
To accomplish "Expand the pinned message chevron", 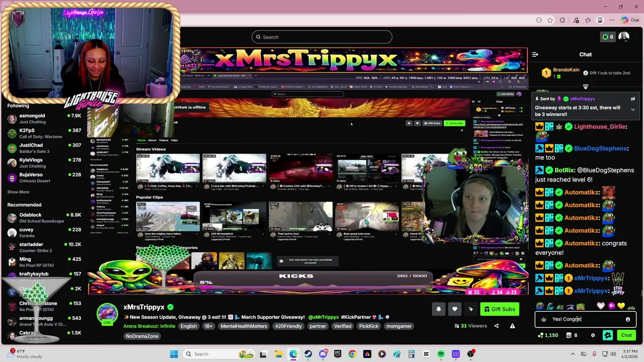I will tap(633, 110).
